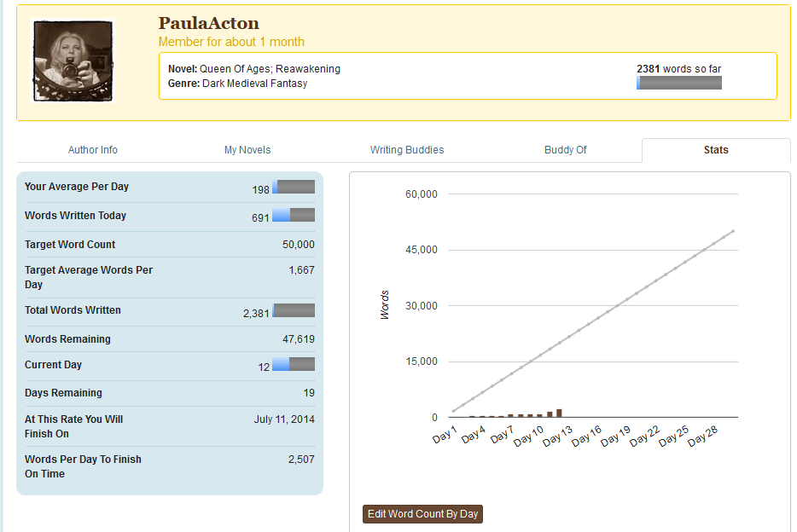Click the end point of the gray target line
The width and height of the screenshot is (797, 532).
(733, 231)
